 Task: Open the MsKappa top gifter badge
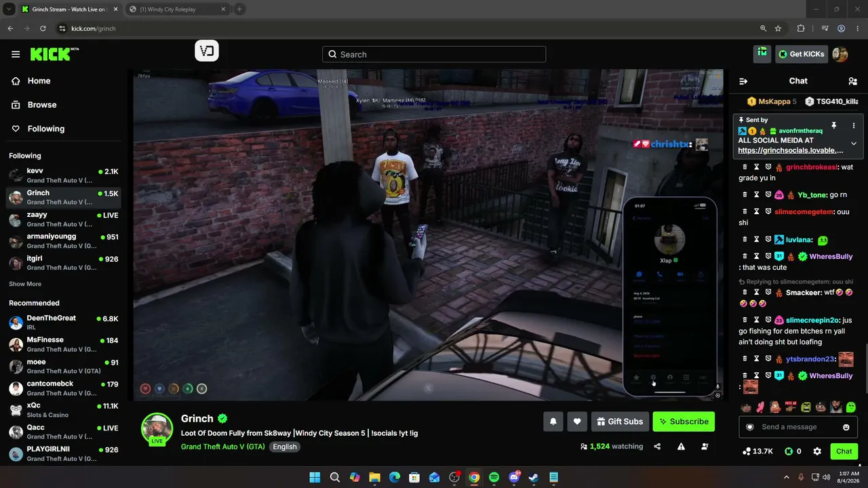[772, 102]
